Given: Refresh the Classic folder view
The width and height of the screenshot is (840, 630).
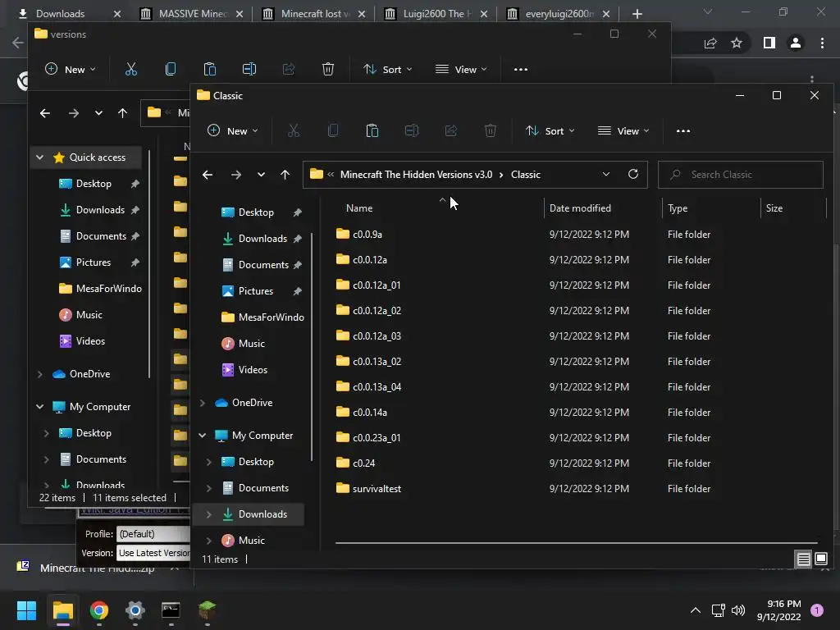Looking at the screenshot, I should 633,174.
